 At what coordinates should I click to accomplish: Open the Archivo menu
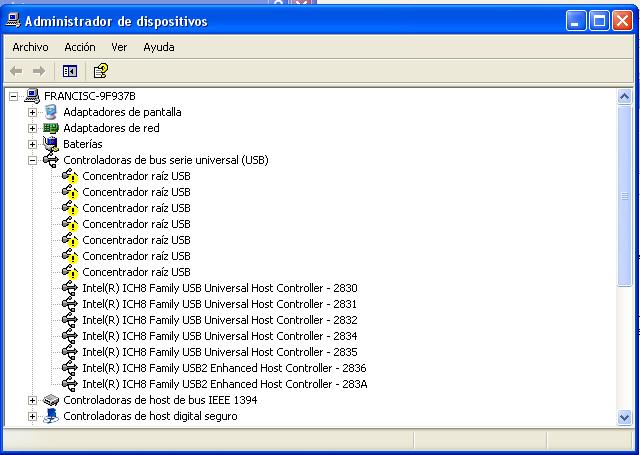coord(30,47)
